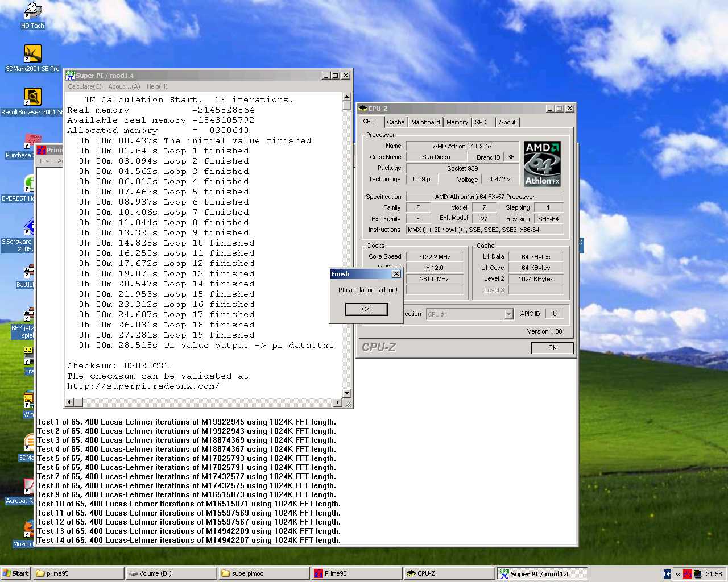The width and height of the screenshot is (728, 582).
Task: Click the Loop 19 finished line
Action: (167, 335)
